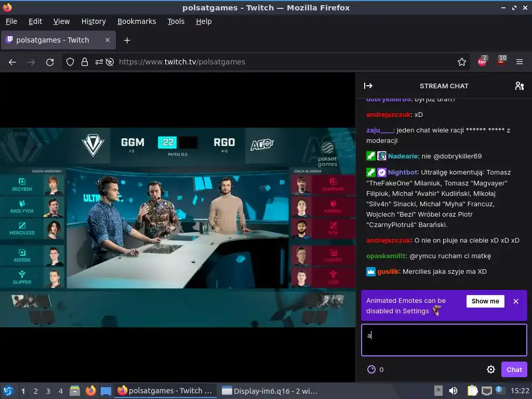Viewport: 532px width, 399px height.
Task: Click Nadearie's moderator sword badge
Action: [371, 156]
